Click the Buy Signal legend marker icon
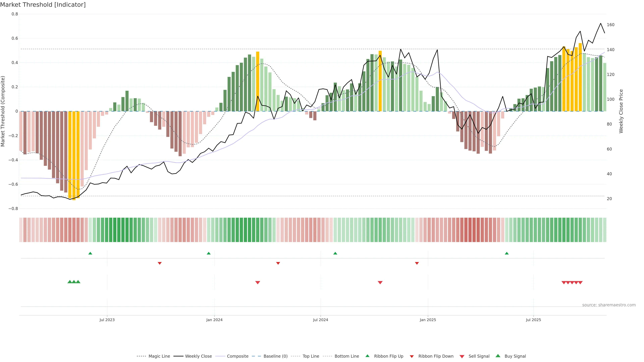Screen dimensions: 644x362 (x=498, y=356)
